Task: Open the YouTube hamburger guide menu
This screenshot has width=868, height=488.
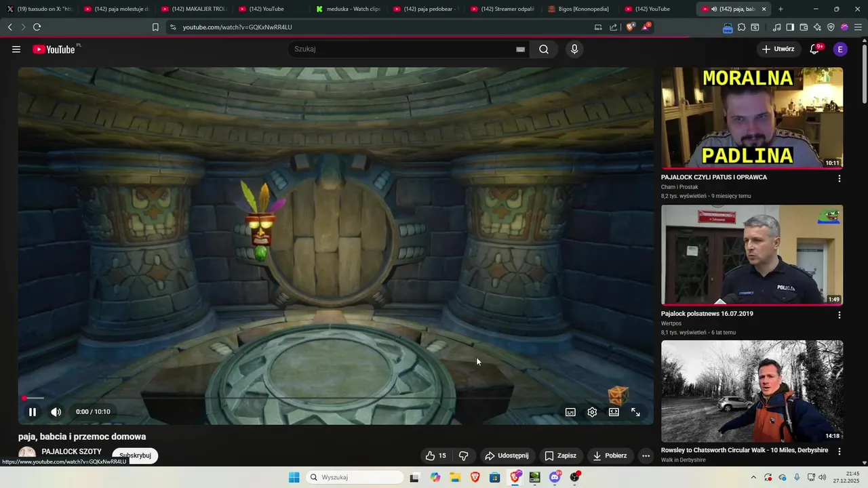Action: click(16, 49)
